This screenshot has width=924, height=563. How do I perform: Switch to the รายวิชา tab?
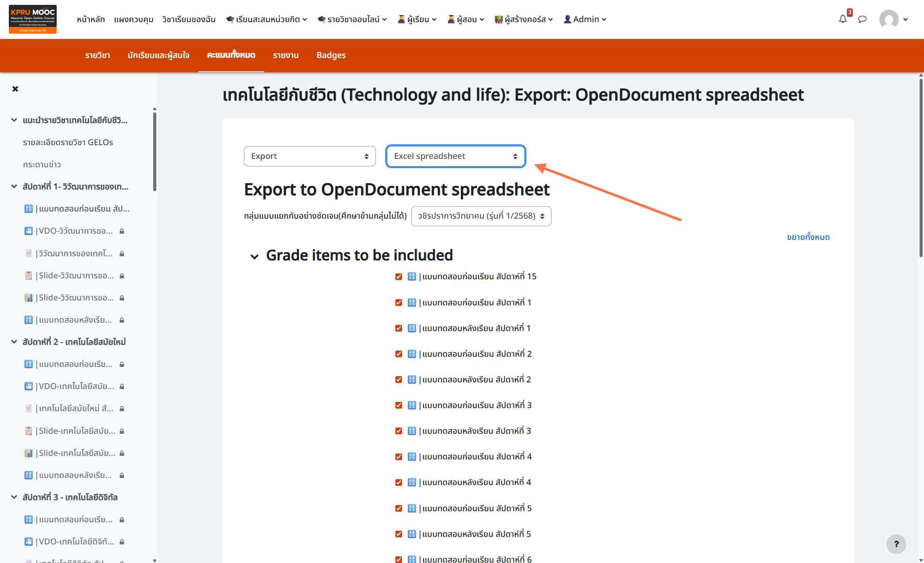pyautogui.click(x=97, y=55)
